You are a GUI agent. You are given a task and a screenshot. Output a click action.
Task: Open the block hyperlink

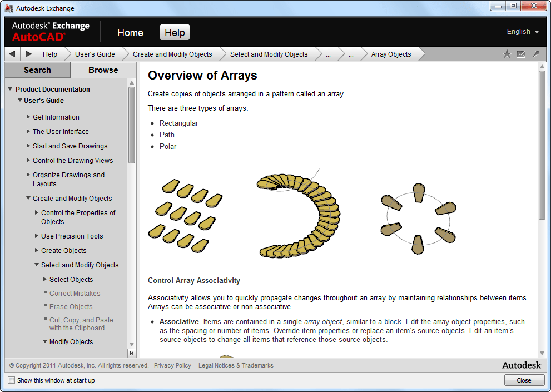tap(393, 322)
